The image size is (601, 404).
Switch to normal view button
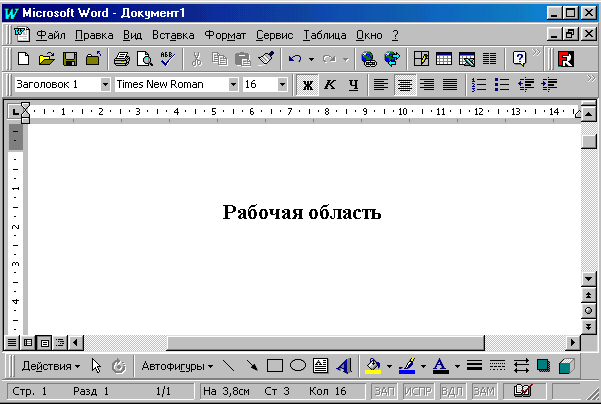12,342
